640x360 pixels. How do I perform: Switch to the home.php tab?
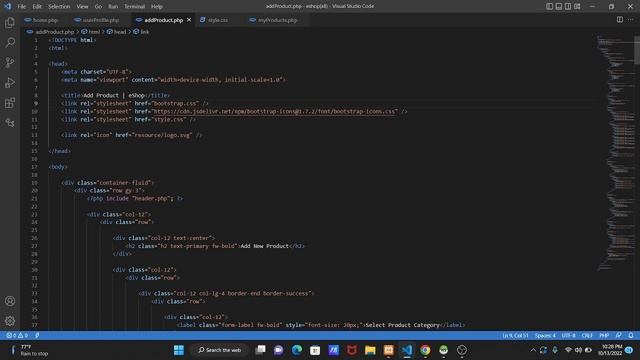point(41,20)
